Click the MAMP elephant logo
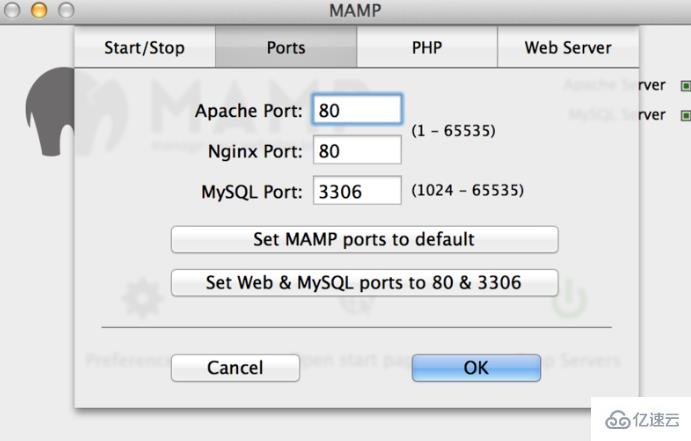 (x=51, y=111)
